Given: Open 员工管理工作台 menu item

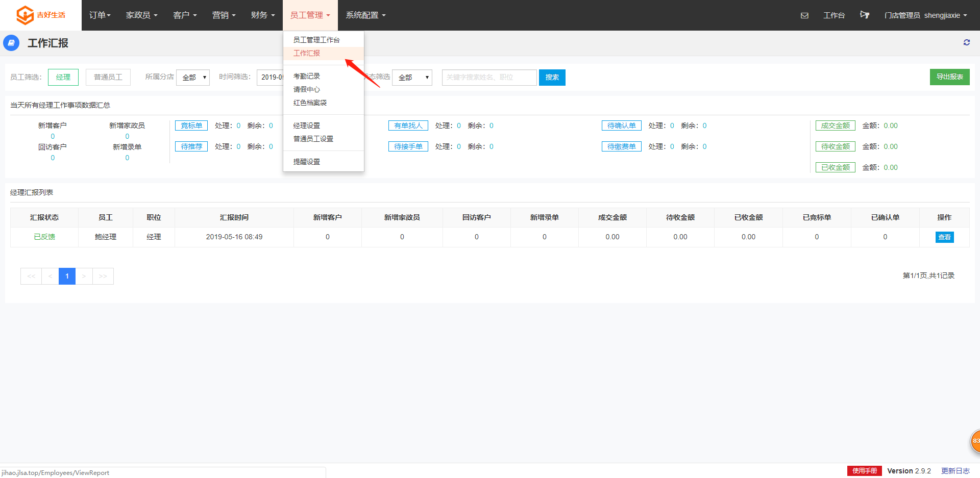Looking at the screenshot, I should point(324,40).
